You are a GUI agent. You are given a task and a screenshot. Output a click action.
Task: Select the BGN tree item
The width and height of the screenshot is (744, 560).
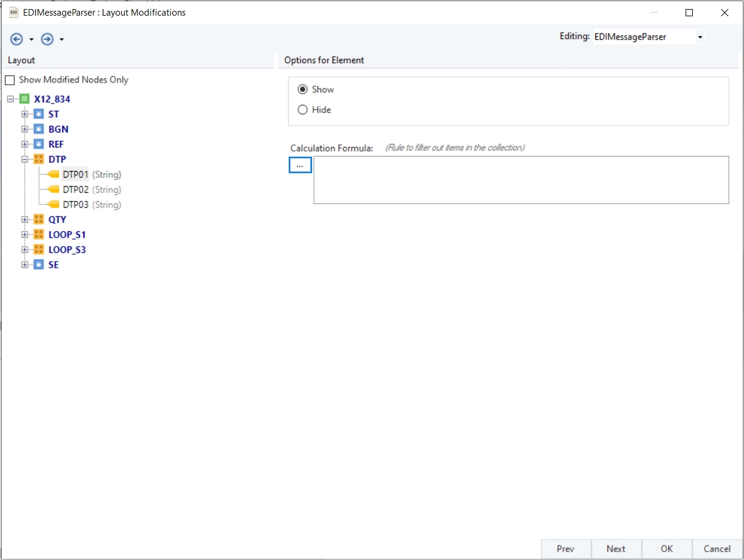point(58,129)
